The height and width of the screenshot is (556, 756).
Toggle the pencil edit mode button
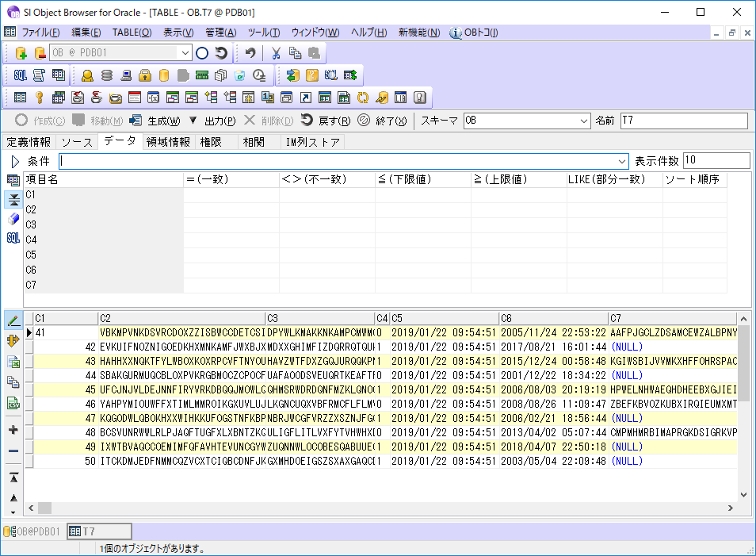click(13, 321)
